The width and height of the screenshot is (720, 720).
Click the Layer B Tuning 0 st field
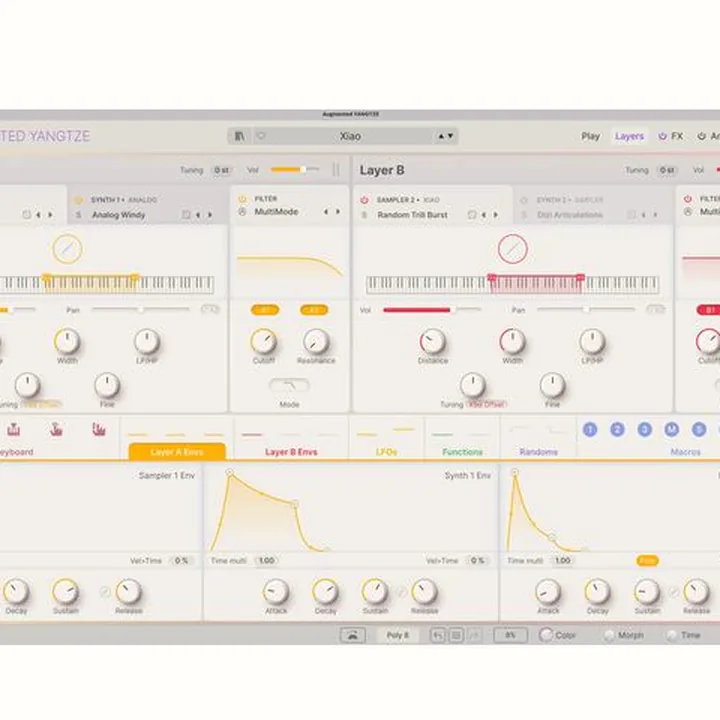pos(666,170)
